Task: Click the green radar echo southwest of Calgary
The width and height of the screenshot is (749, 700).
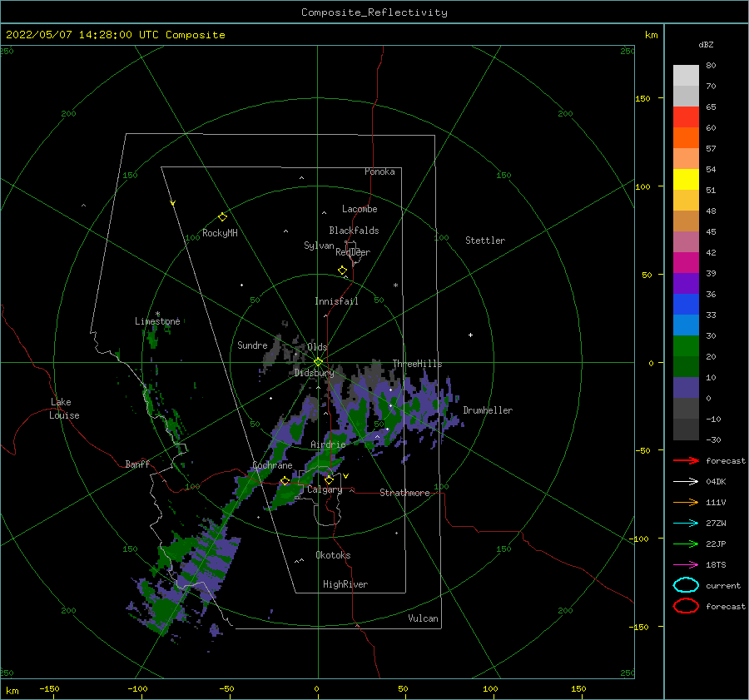Action: click(285, 497)
